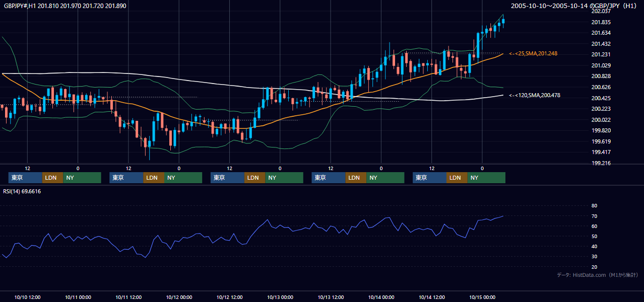Image resolution: width=644 pixels, height=302 pixels.
Task: Select the 10/13 12:00 time axis marker
Action: tap(331, 297)
